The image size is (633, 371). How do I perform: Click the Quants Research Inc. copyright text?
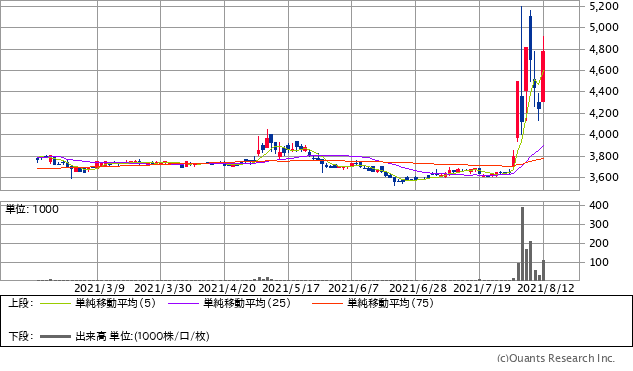coord(555,358)
